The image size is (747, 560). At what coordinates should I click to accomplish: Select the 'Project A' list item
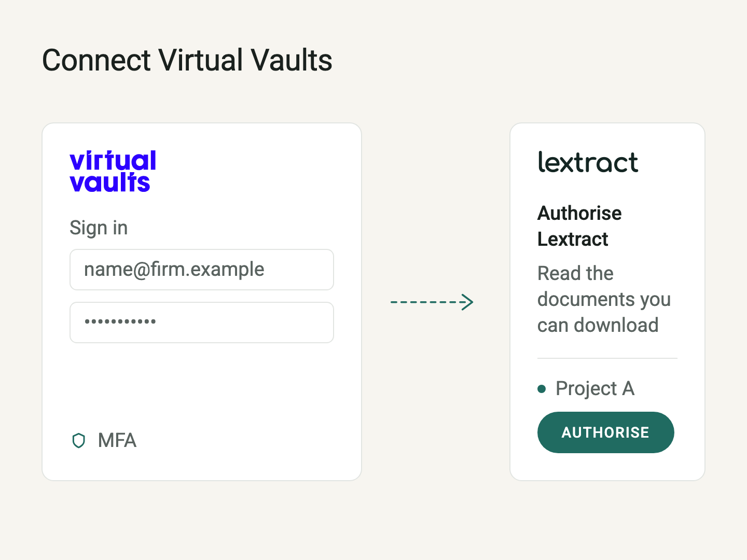586,388
